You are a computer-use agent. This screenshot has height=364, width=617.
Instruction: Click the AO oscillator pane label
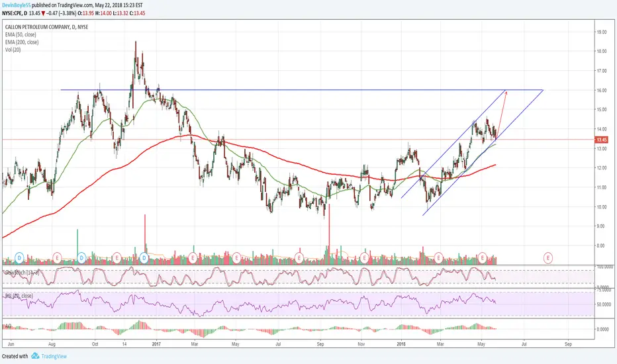coord(7,326)
